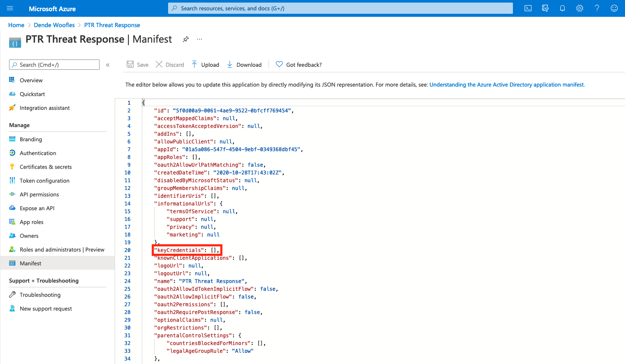Click Got feedback? in the toolbar
Viewport: 625px width, 364px height.
pos(299,65)
